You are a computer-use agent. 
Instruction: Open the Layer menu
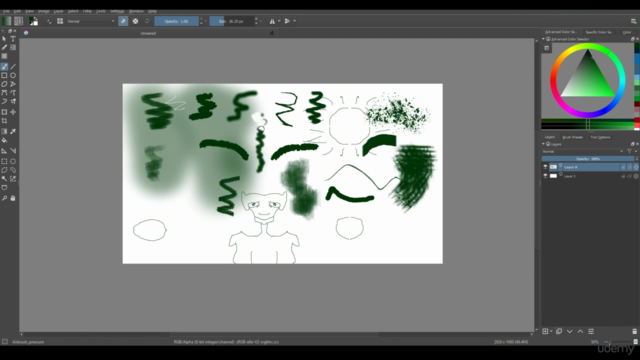[58, 11]
